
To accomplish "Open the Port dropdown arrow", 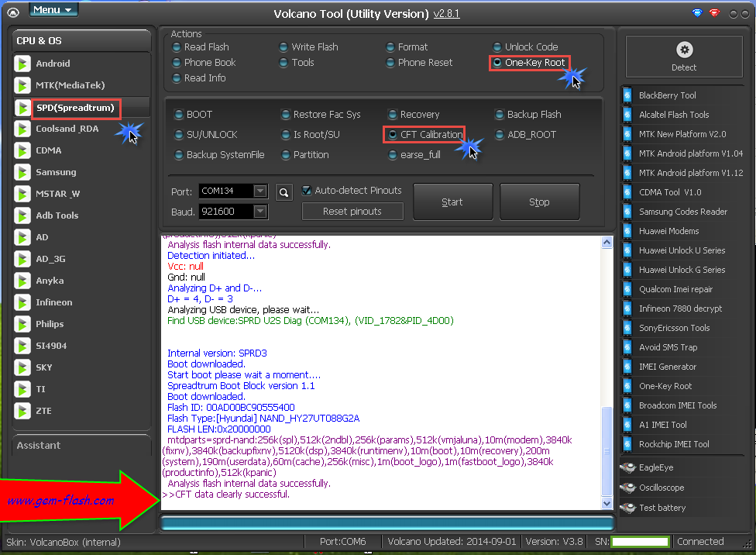I will point(260,191).
